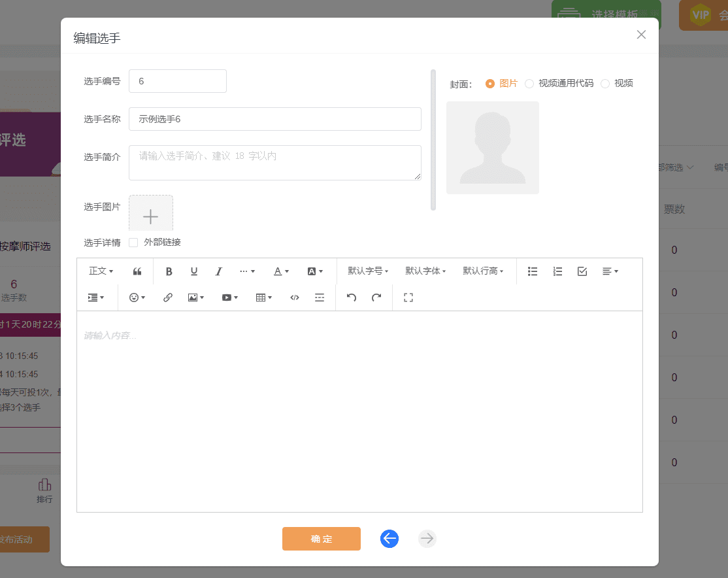Click the 确定 confirm button
The height and width of the screenshot is (578, 728).
[321, 538]
